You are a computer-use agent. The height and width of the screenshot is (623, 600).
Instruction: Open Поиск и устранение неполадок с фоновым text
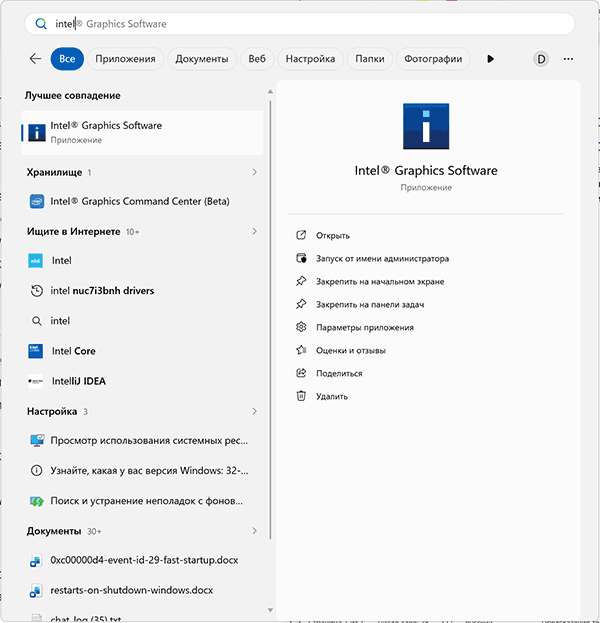click(146, 501)
